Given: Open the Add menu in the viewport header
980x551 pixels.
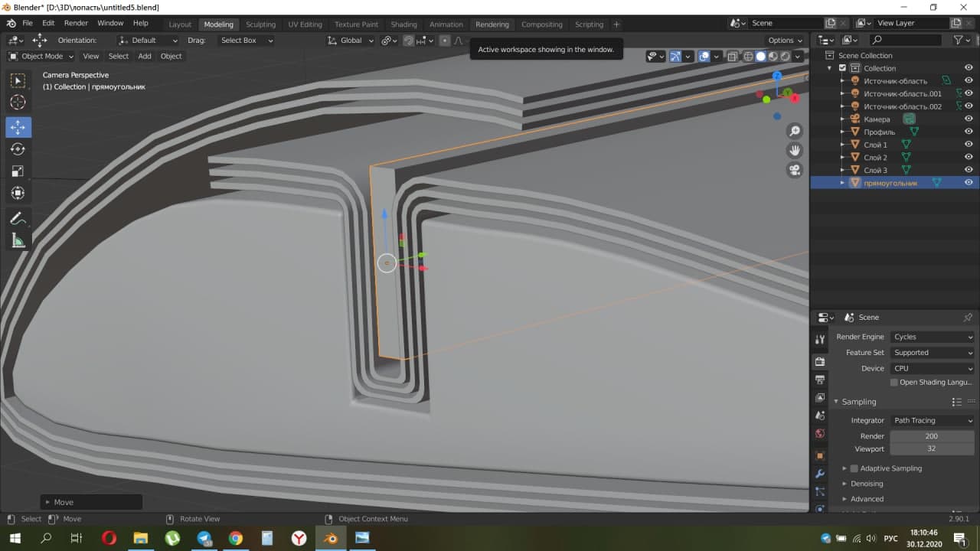Looking at the screenshot, I should [x=144, y=56].
